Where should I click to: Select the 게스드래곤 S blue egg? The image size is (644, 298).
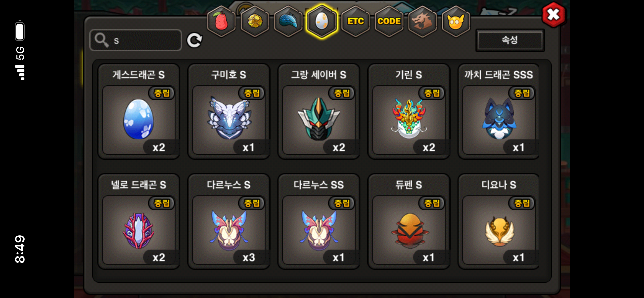tap(139, 112)
